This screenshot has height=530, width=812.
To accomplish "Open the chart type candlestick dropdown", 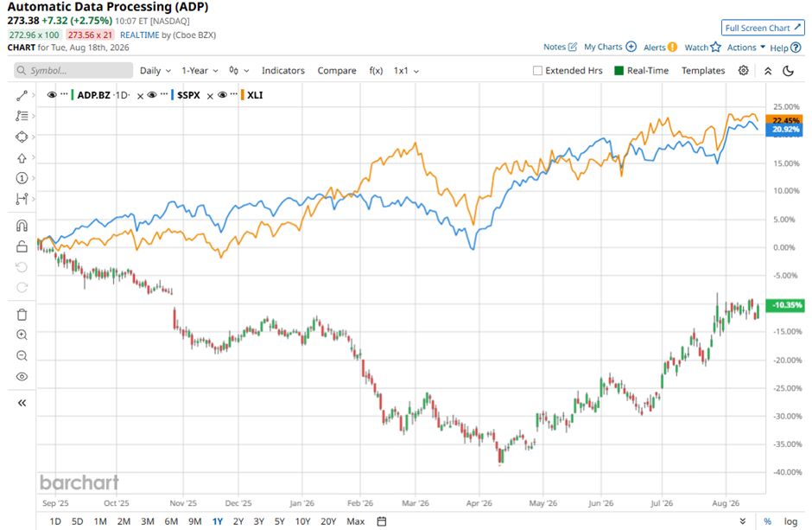I will [239, 70].
